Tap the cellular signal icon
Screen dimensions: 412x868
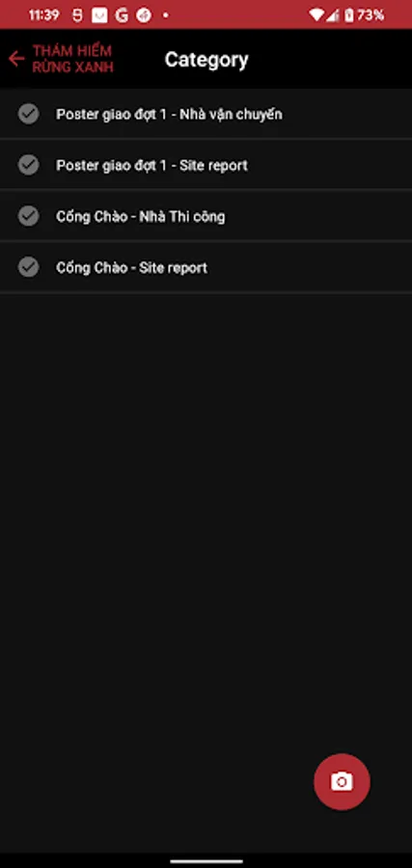click(332, 14)
